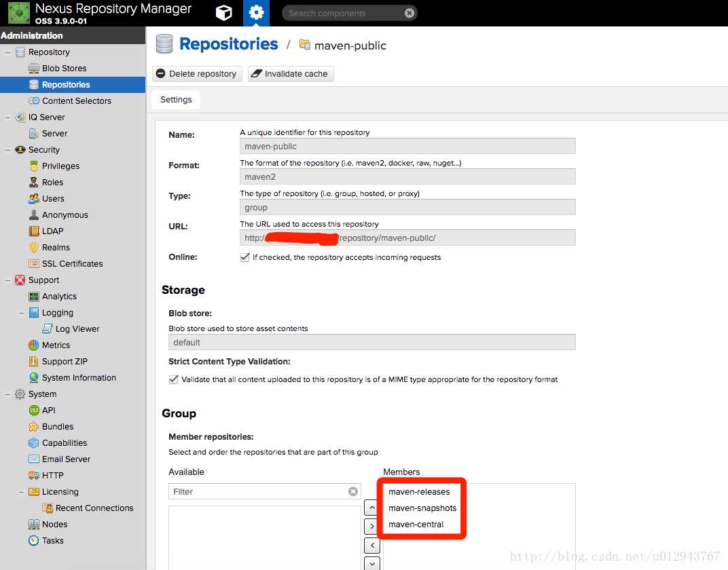Collapse the Licensing tree node
Viewport: 728px width, 570px height.
pos(21,491)
